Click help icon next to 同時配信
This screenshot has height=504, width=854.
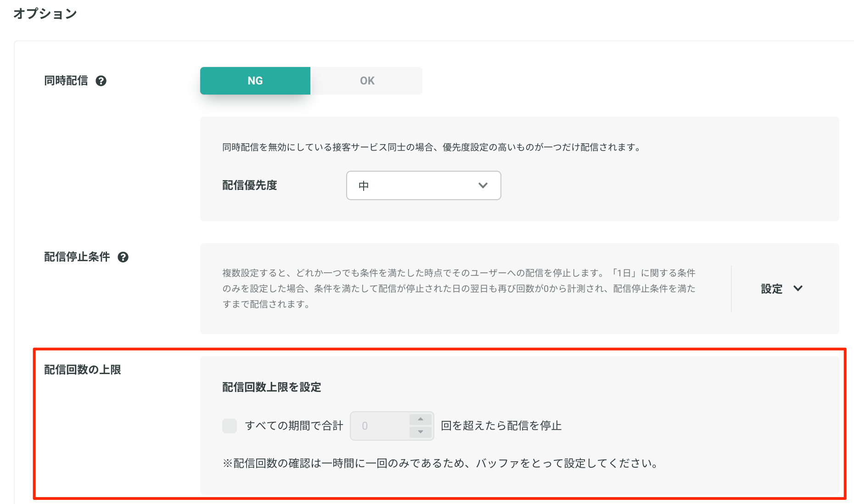coord(101,81)
